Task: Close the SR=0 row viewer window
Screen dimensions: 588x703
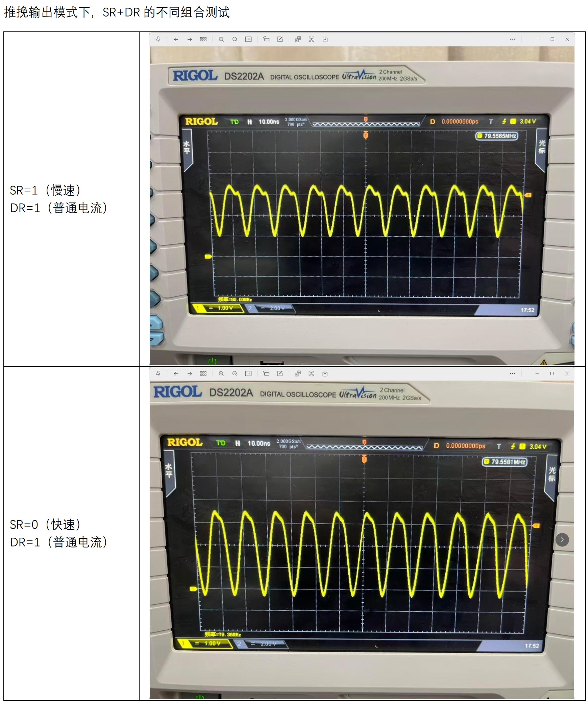Action: 567,373
